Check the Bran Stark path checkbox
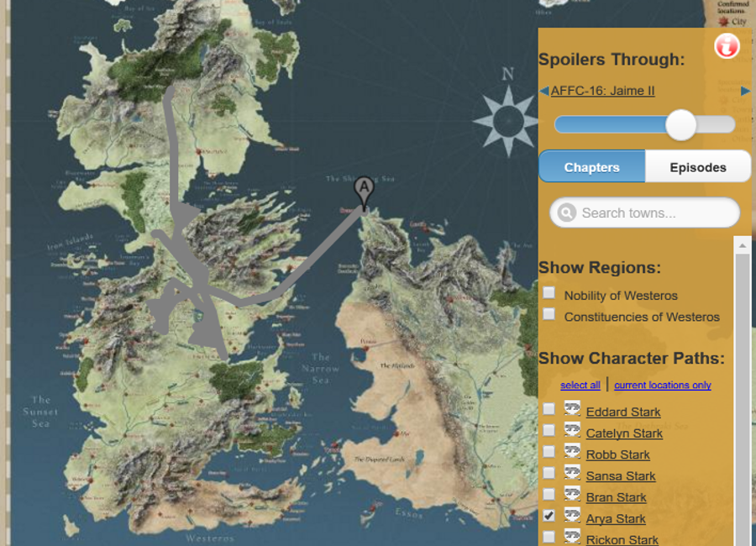 click(x=549, y=495)
